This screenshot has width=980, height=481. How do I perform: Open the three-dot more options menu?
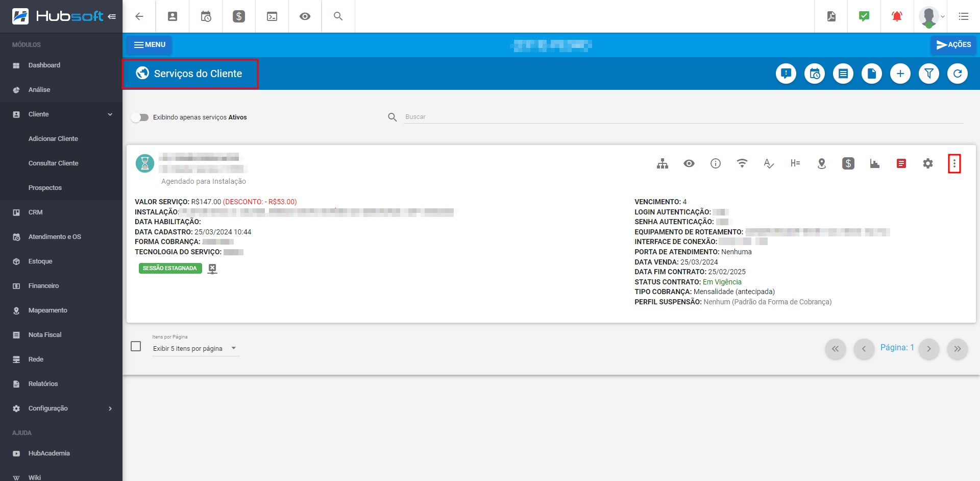point(954,163)
